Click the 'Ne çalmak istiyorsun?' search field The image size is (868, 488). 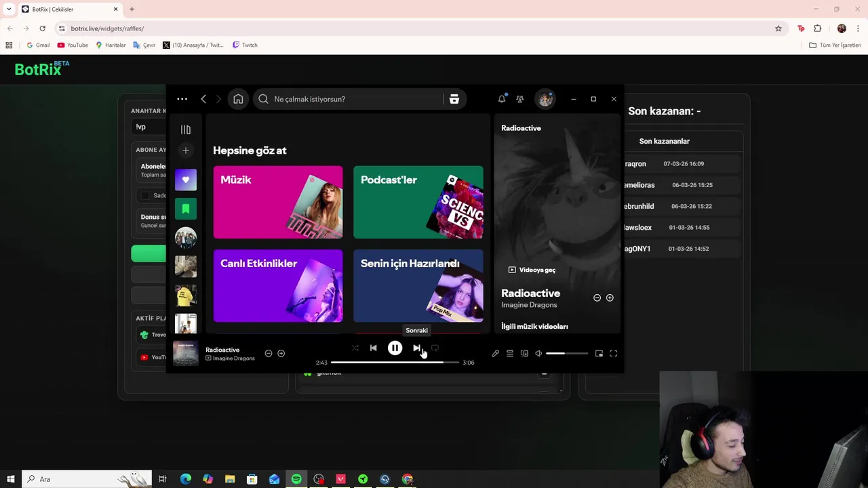[348, 99]
